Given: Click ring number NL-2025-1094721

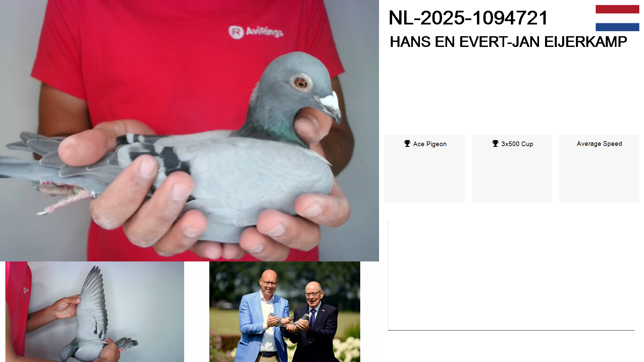Looking at the screenshot, I should (x=468, y=18).
